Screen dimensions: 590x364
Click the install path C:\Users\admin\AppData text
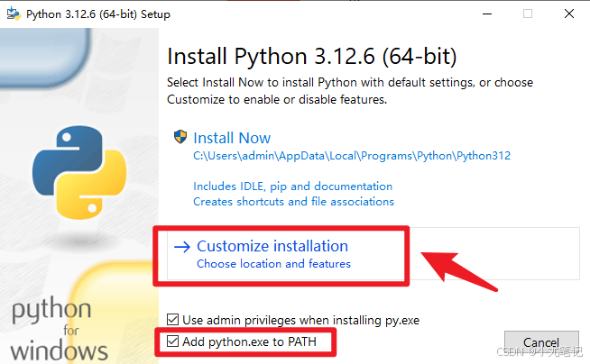tap(352, 156)
